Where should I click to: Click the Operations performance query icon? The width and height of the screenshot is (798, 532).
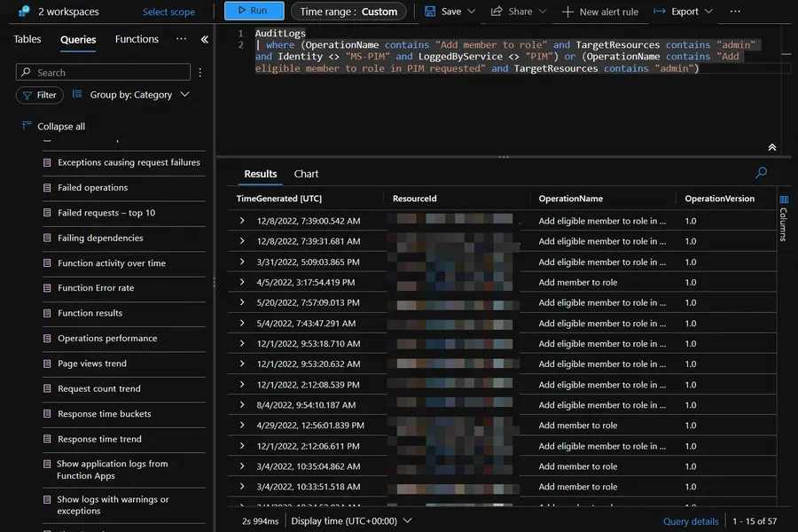47,338
